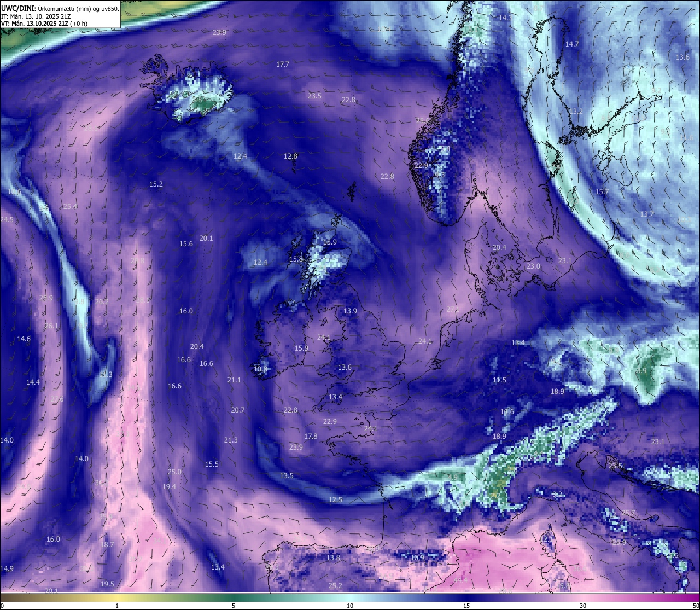Click the 11.4 value over Germany

(518, 342)
